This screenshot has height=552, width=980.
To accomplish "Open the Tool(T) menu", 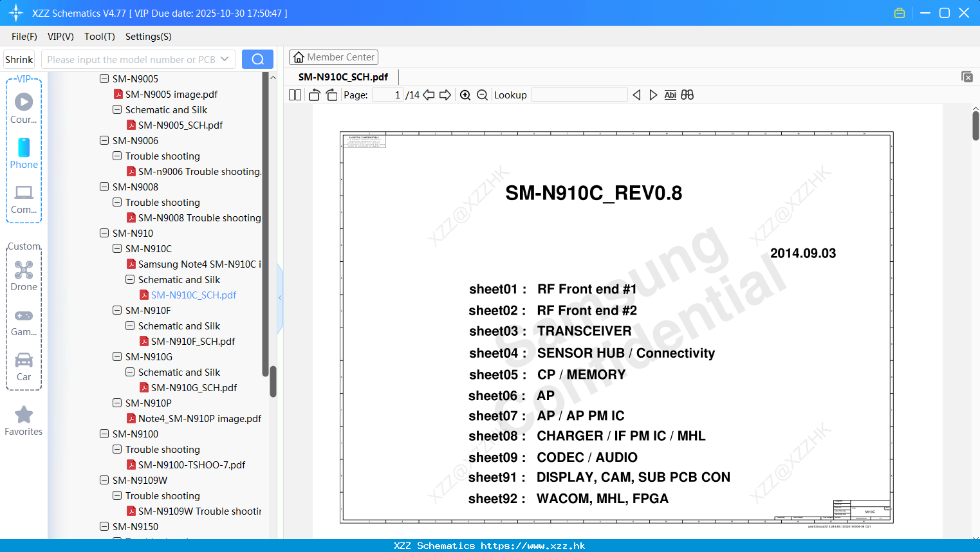I will 99,37.
